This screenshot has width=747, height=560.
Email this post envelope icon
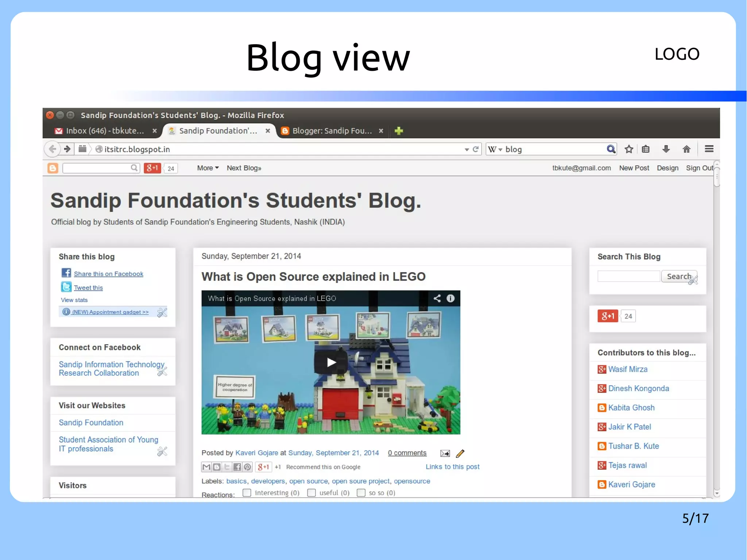coord(445,453)
